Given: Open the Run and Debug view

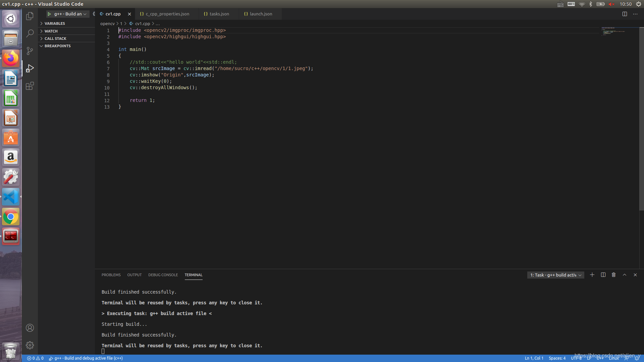Looking at the screenshot, I should [30, 68].
